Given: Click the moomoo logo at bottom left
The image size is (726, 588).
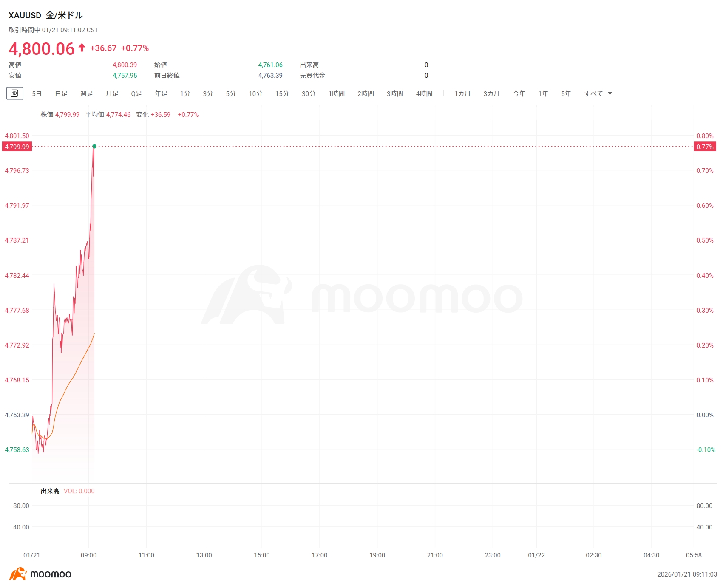Looking at the screenshot, I should [x=40, y=574].
